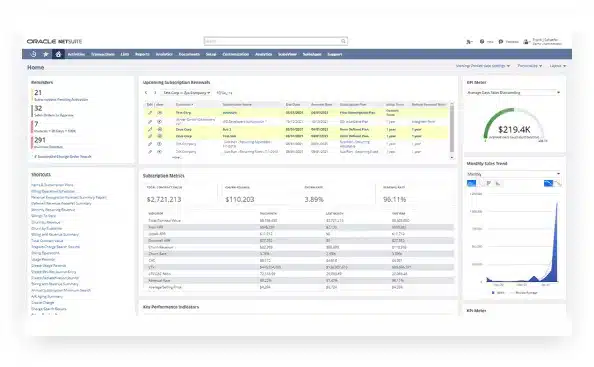Go to next page arrow in Subscription Renewals
Image resolution: width=594 pixels, height=367 pixels.
click(155, 92)
